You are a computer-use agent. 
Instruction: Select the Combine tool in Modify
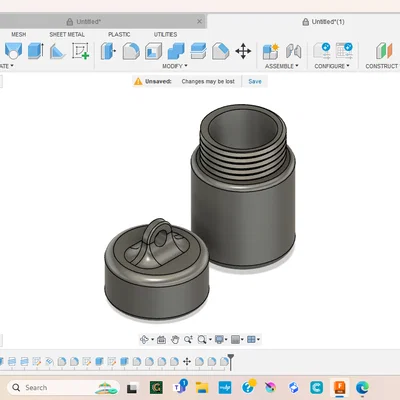tap(176, 51)
